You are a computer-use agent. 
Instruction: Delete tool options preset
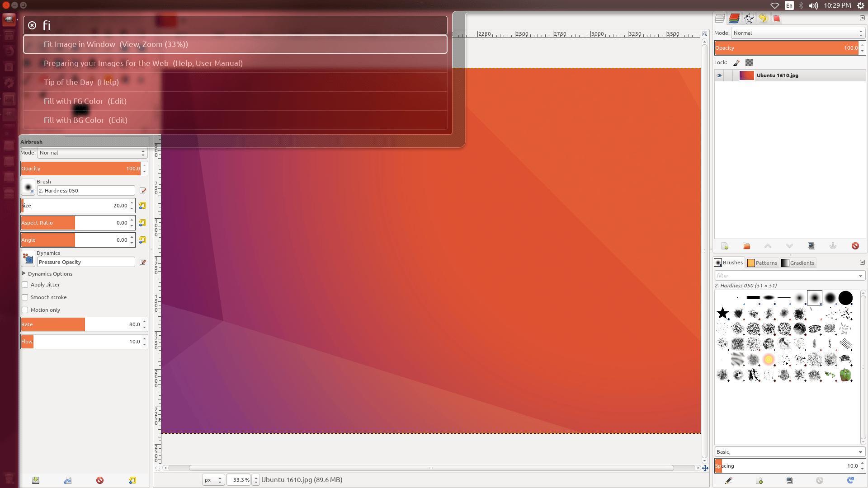tap(100, 480)
